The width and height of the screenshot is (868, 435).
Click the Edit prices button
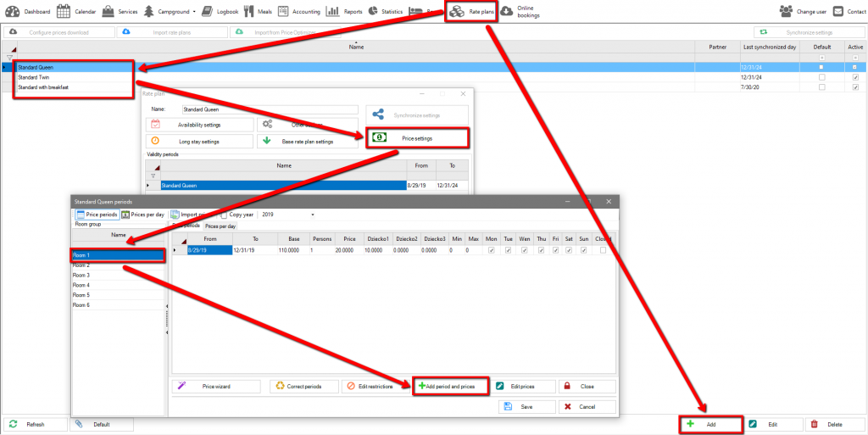(x=524, y=387)
